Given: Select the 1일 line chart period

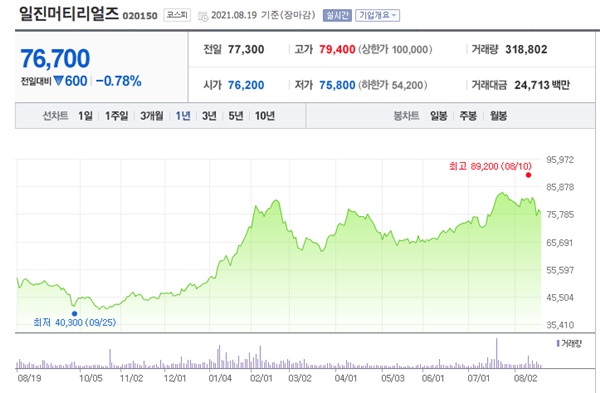Looking at the screenshot, I should pos(85,116).
